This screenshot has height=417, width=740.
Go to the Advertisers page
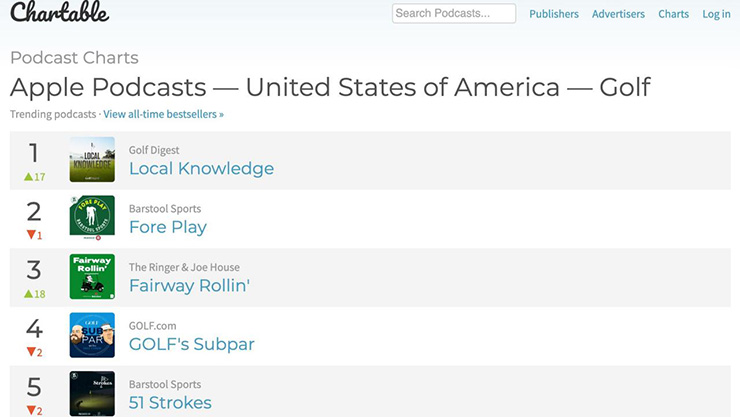point(618,14)
